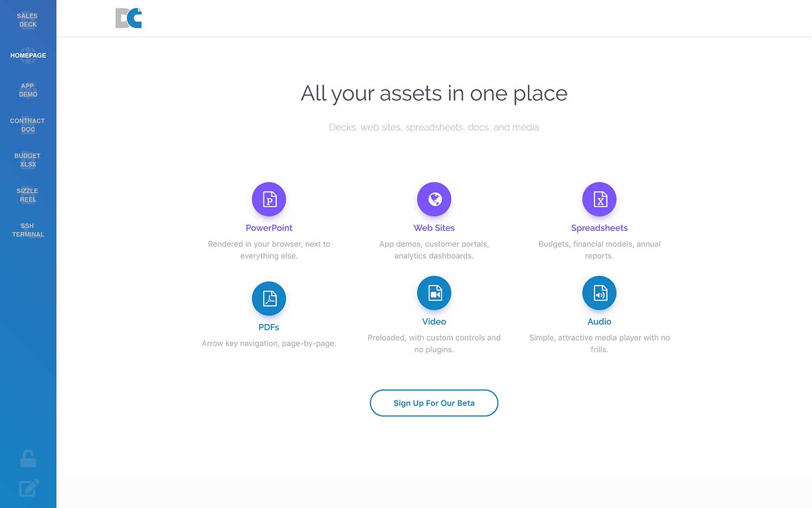Click the Web Sites globe icon
This screenshot has width=812, height=508.
[434, 199]
